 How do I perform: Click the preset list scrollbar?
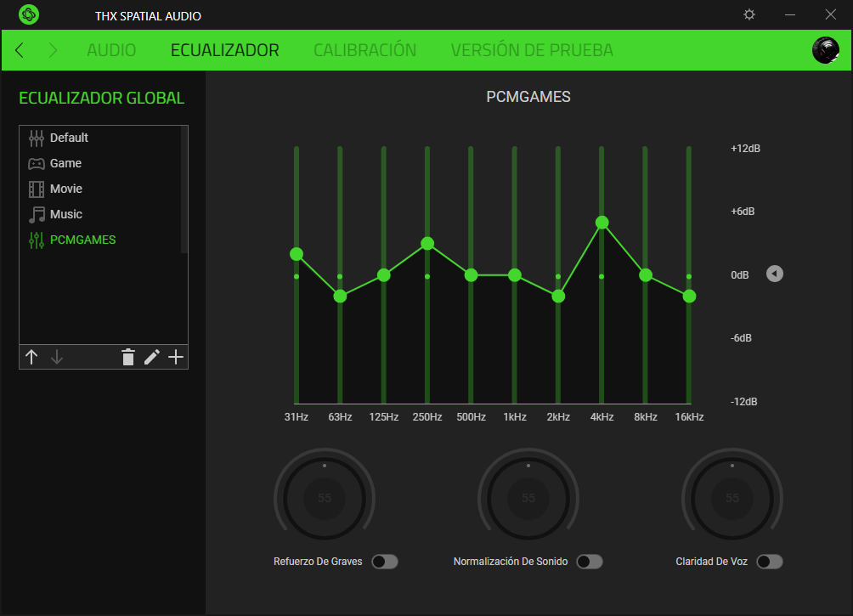point(184,190)
